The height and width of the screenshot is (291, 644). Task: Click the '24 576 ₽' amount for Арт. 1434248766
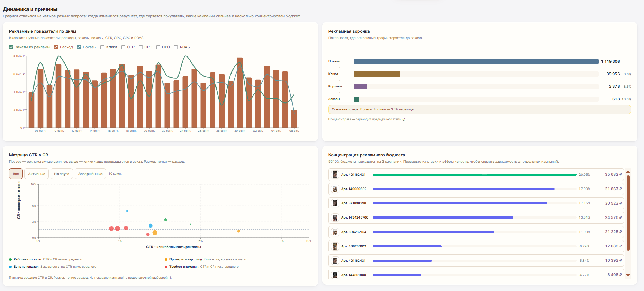tap(613, 217)
